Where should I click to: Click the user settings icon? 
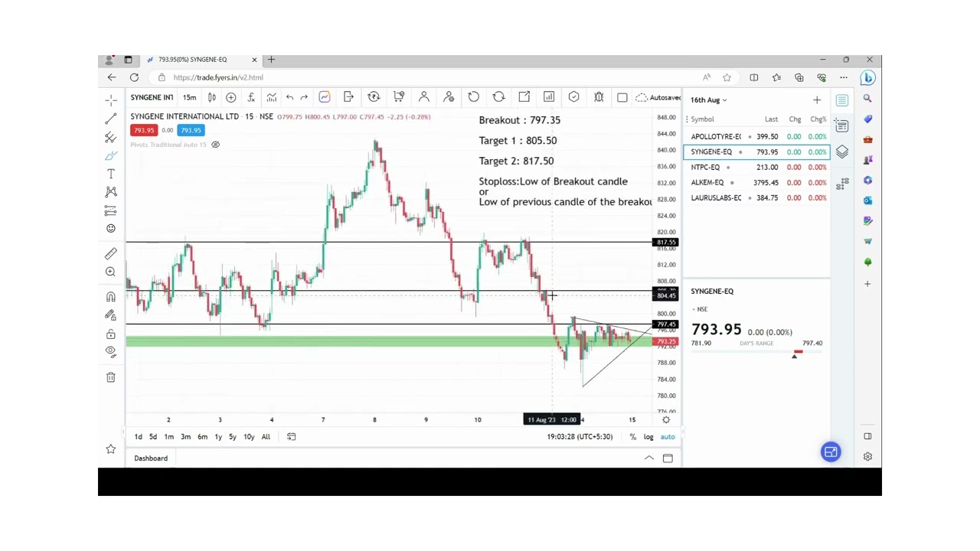[x=449, y=96]
